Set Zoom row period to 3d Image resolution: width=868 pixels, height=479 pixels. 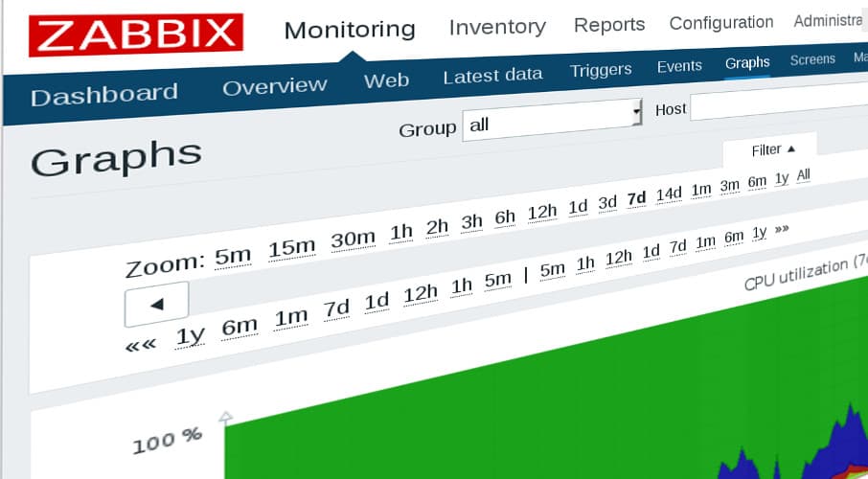click(x=607, y=203)
